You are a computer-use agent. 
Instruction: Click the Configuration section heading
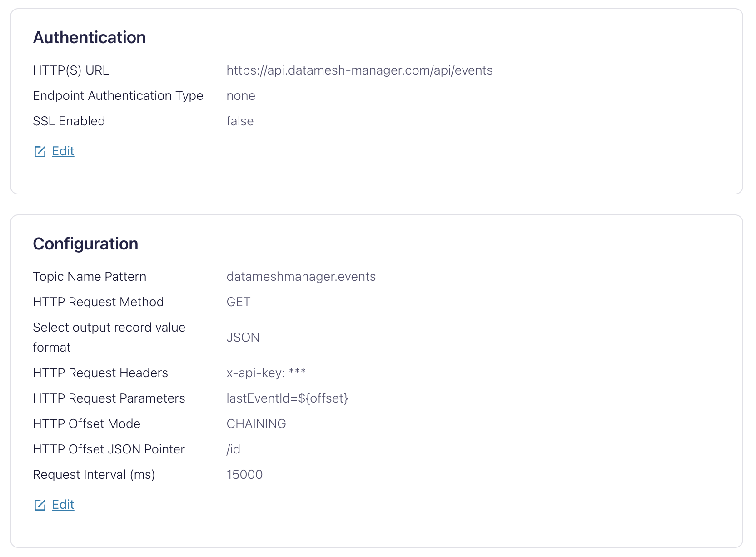[x=85, y=244]
